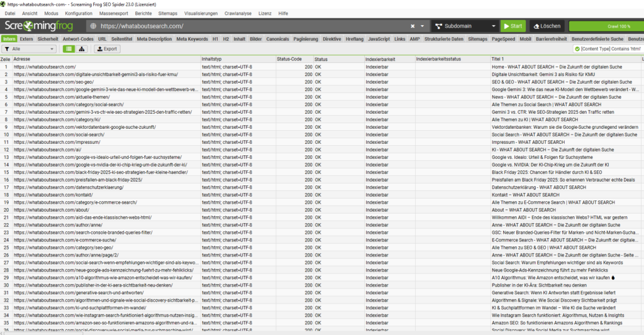The width and height of the screenshot is (644, 335).
Task: Open the Antwort-Codes tab
Action: [78, 39]
